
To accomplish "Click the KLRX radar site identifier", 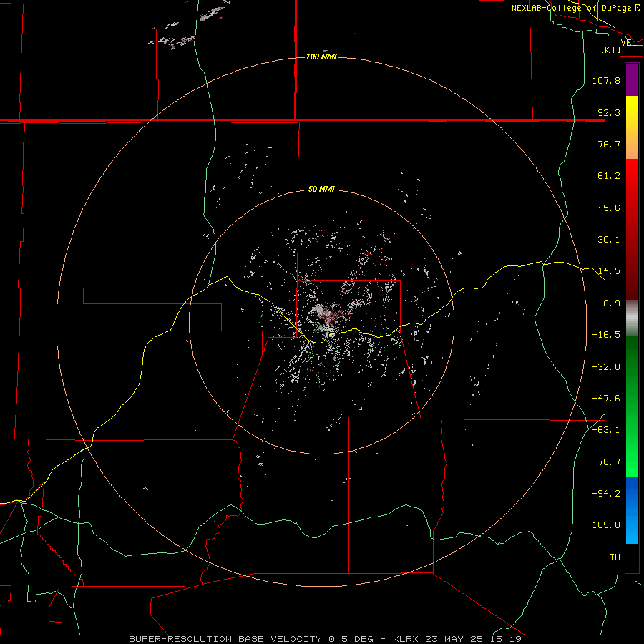I will (406, 639).
